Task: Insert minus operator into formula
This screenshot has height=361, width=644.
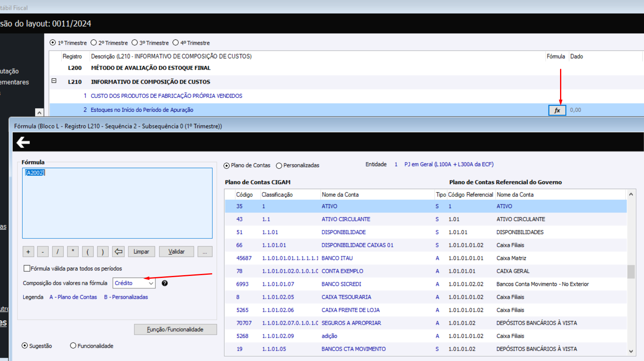Action: tap(43, 252)
